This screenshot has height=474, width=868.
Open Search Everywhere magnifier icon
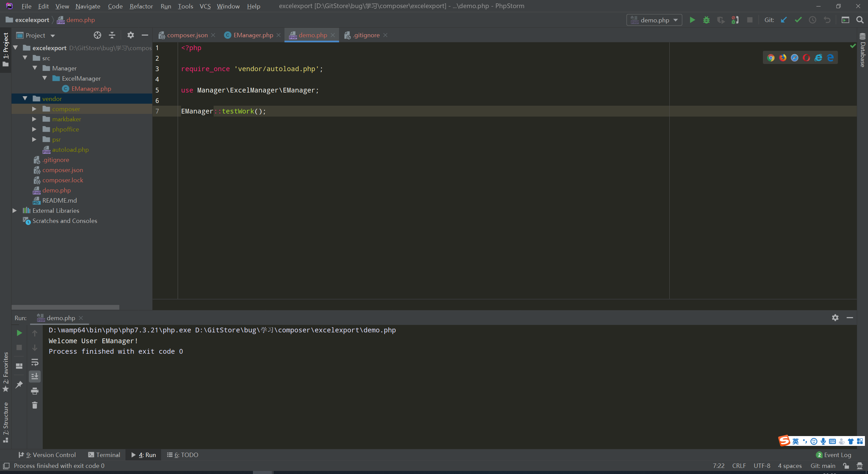coord(860,20)
